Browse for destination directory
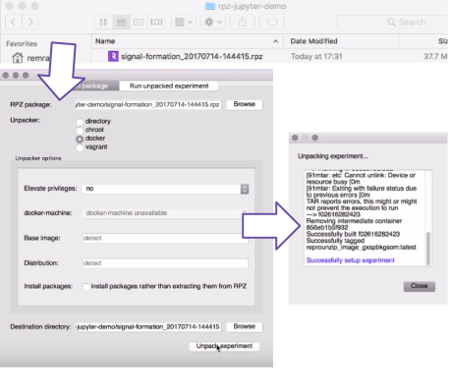450x372 pixels. click(244, 326)
